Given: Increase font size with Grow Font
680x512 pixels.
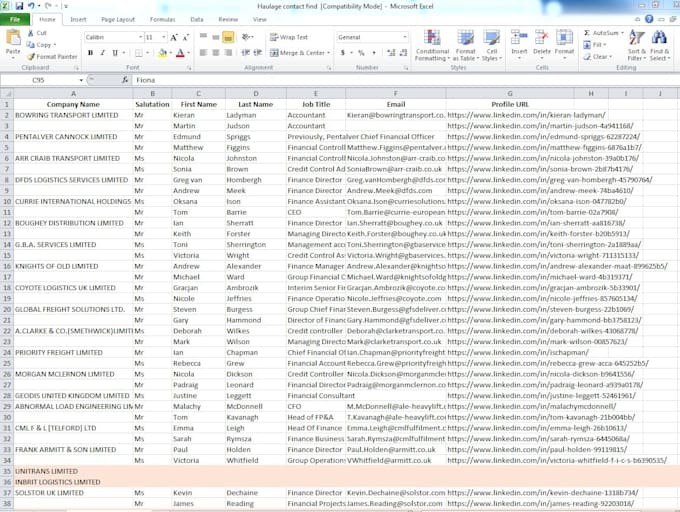Looking at the screenshot, I should tap(174, 37).
